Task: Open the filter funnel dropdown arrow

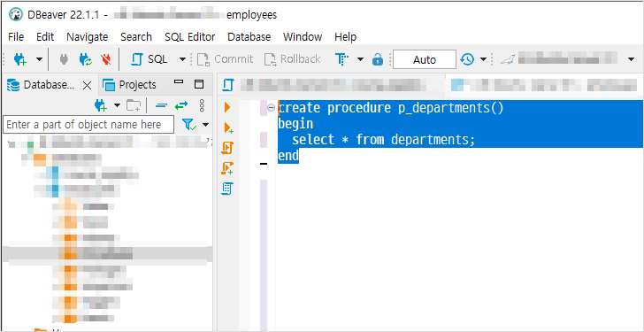Action: 205,125
